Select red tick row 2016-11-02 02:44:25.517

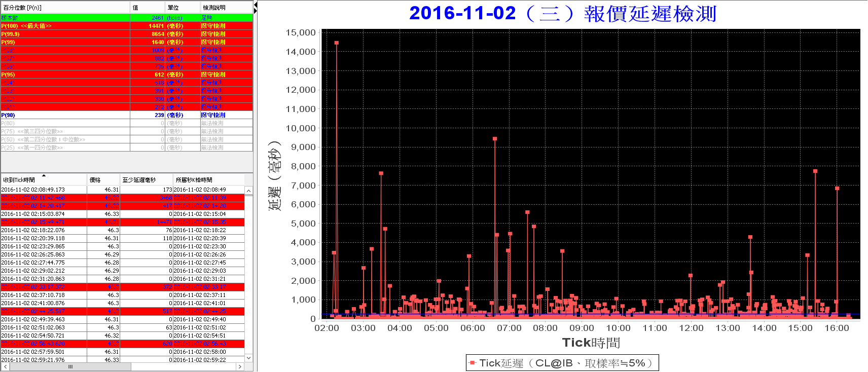(x=123, y=311)
